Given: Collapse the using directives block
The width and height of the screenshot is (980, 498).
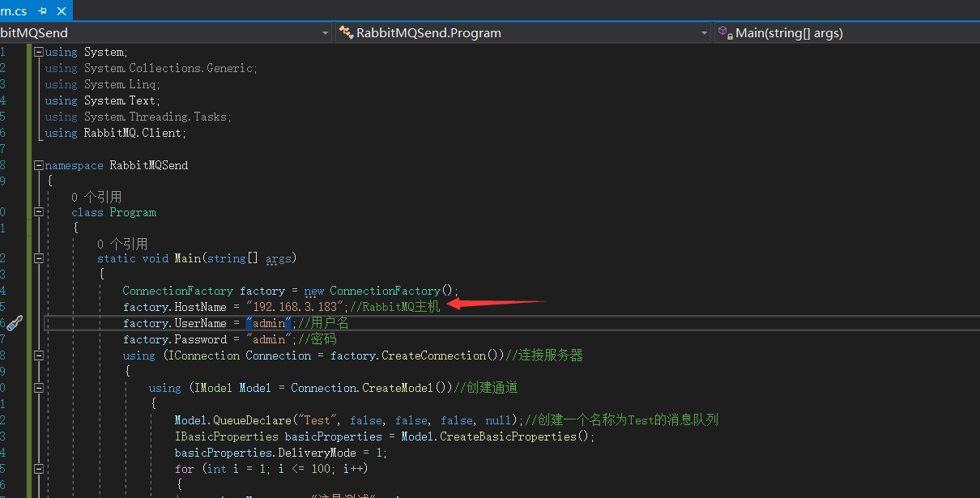Looking at the screenshot, I should click(38, 52).
